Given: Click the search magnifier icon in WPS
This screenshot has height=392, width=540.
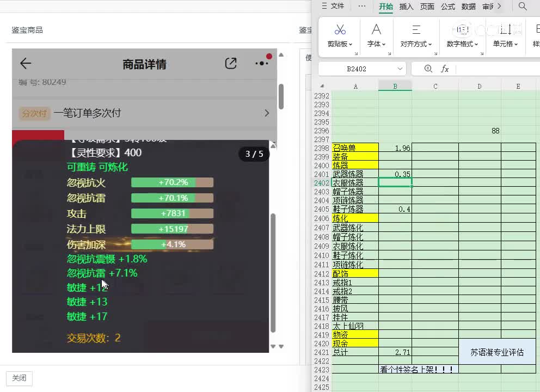Looking at the screenshot, I should 523,6.
